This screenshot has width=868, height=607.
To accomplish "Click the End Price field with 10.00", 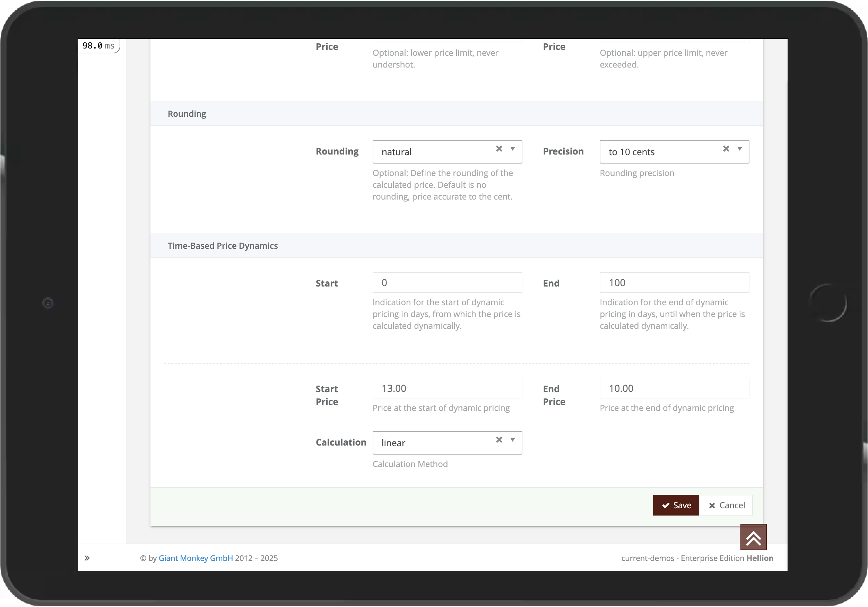I will tap(674, 388).
